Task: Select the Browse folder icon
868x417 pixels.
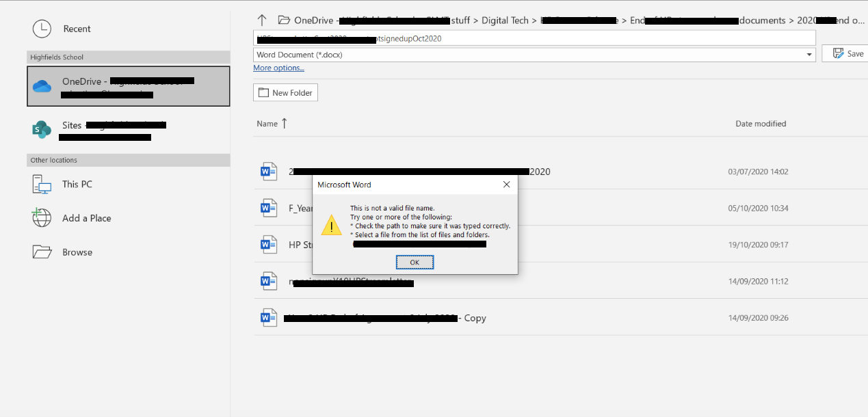Action: tap(42, 252)
